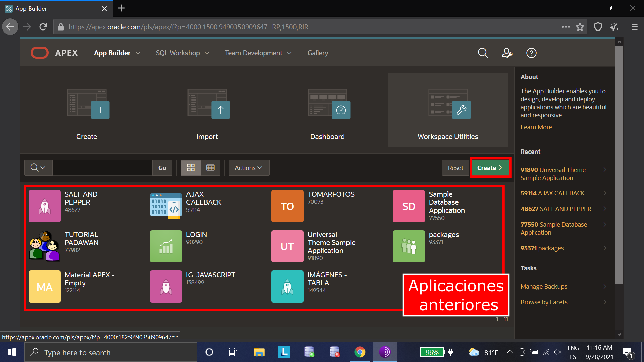Viewport: 644px width, 362px height.
Task: Click the user account icon
Action: [507, 53]
